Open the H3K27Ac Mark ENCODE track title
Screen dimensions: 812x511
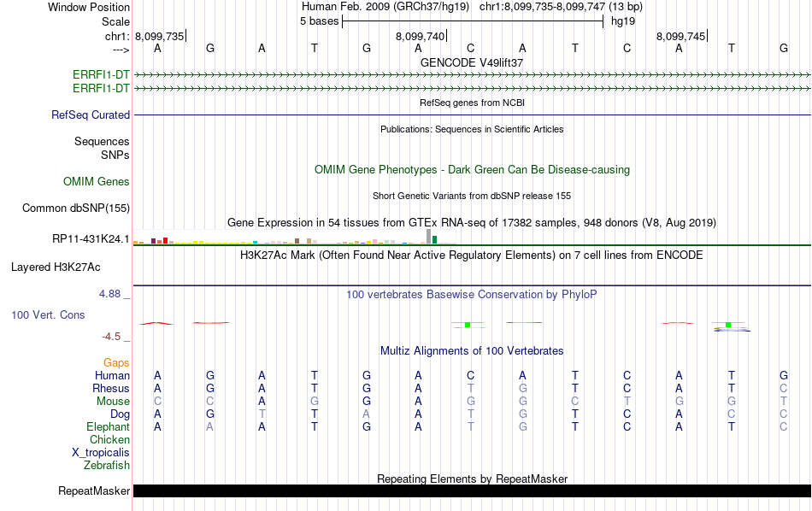[x=472, y=255]
